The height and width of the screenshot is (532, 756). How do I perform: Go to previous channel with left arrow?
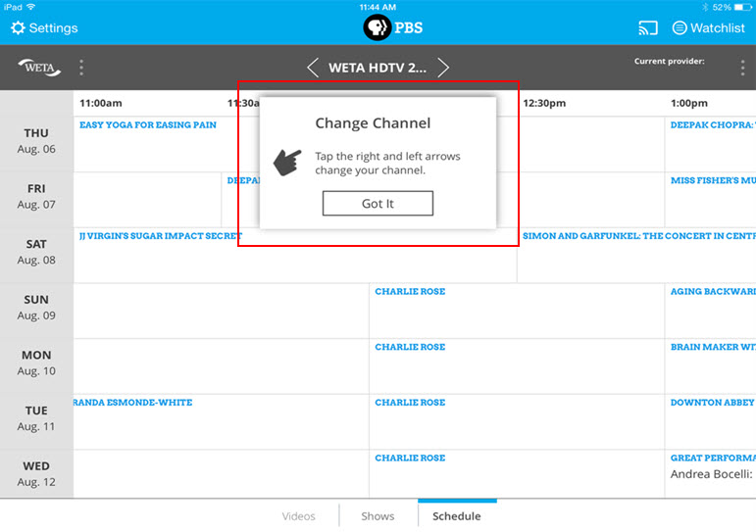click(x=313, y=68)
